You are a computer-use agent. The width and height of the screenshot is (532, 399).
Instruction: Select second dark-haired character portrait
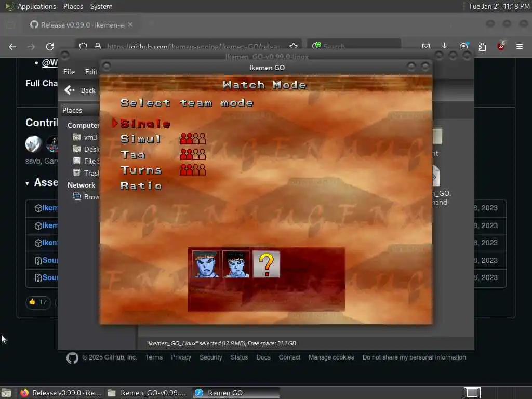click(x=236, y=264)
